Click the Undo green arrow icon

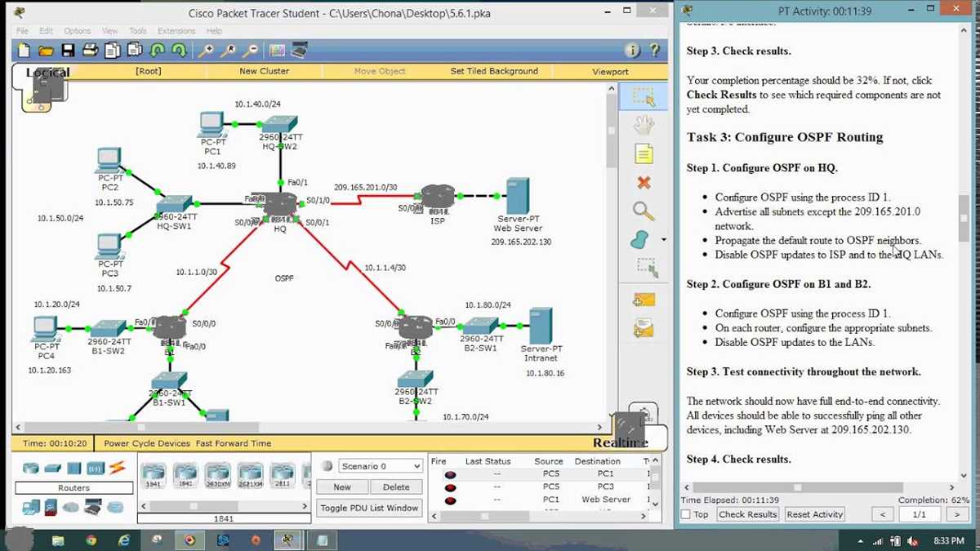pyautogui.click(x=157, y=51)
